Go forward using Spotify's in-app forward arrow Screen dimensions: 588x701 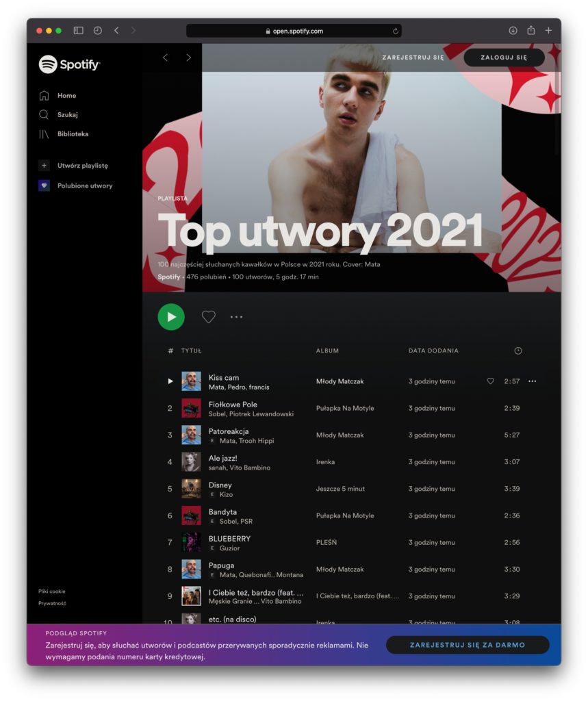(x=188, y=58)
